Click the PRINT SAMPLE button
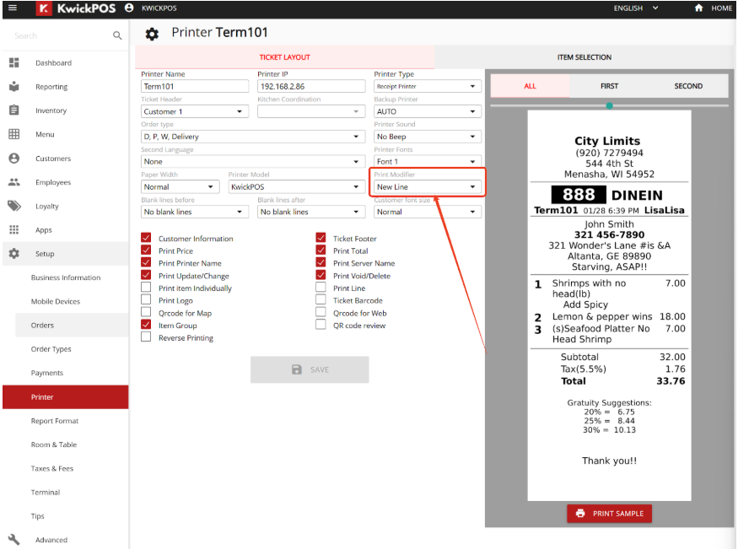The image size is (738, 560). click(609, 514)
